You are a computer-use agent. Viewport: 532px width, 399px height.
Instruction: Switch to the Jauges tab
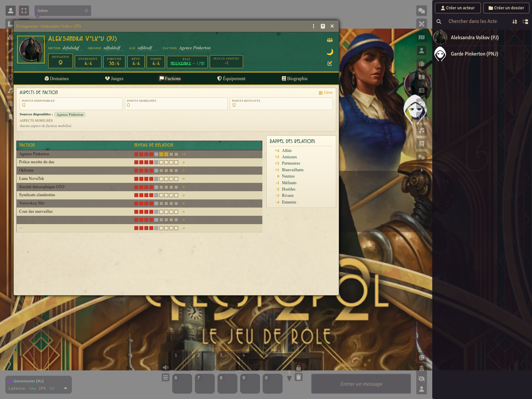[114, 78]
